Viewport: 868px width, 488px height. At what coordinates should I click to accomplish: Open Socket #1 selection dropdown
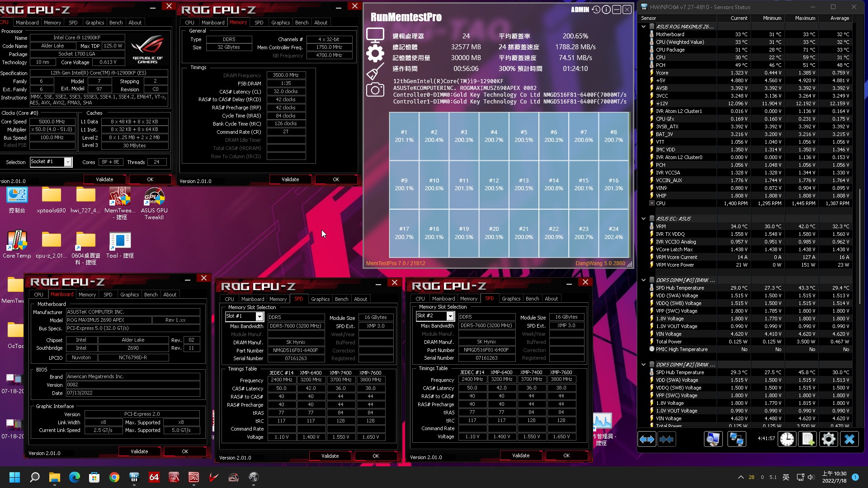pos(68,162)
